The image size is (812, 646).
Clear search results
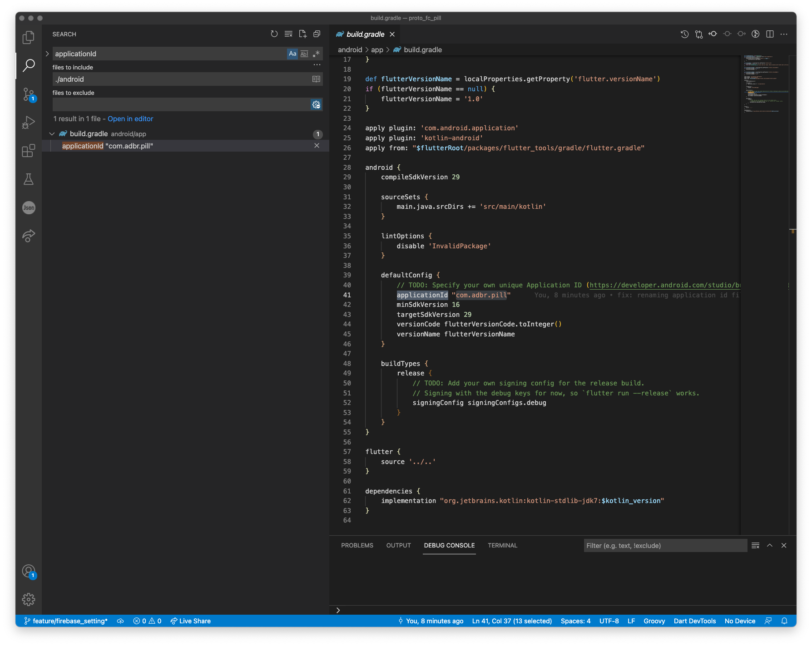(288, 34)
